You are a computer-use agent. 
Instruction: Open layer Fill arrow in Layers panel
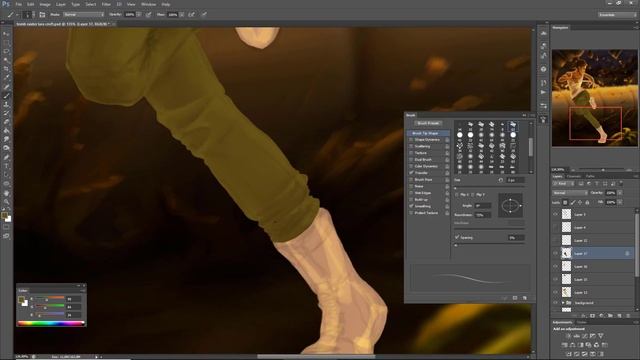coord(620,202)
